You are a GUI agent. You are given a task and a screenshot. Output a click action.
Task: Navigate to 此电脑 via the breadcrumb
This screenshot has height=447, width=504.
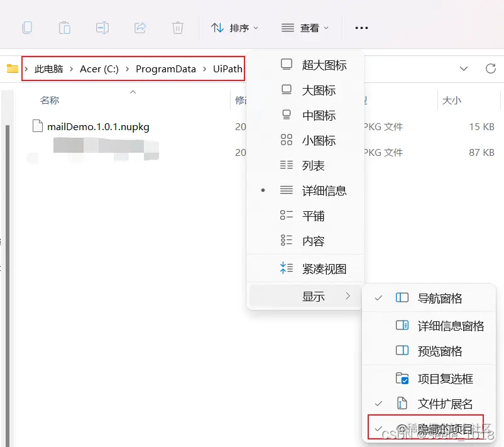[48, 69]
